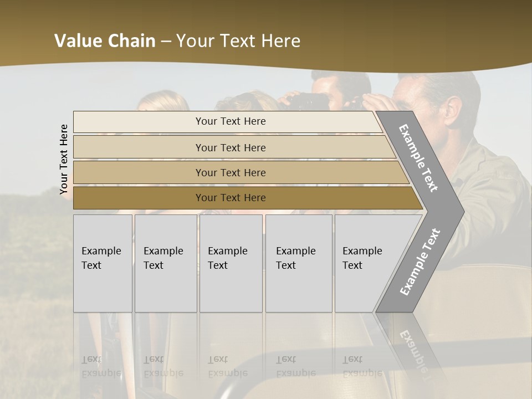Select the second "Example Text" gray box
The image size is (532, 399).
point(165,263)
